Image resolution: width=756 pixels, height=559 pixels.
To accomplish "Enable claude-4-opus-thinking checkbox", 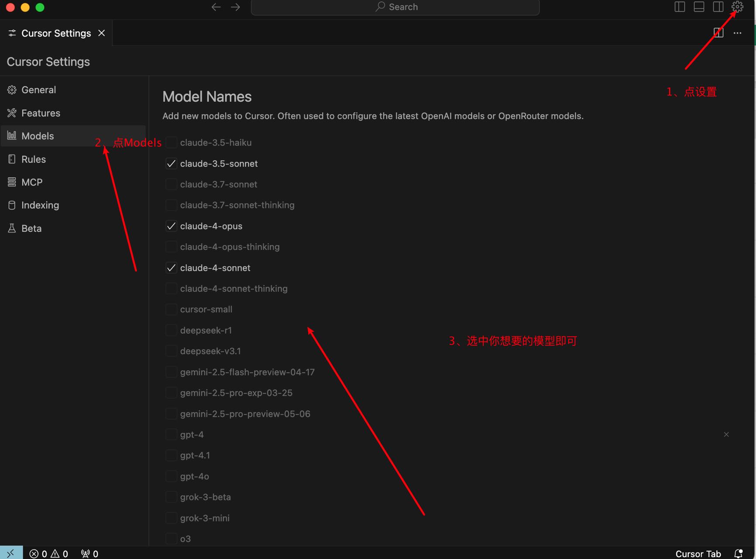I will [x=171, y=247].
